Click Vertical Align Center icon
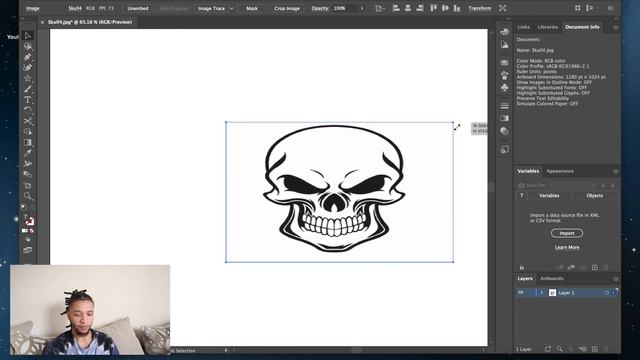The width and height of the screenshot is (640, 360). click(x=445, y=8)
